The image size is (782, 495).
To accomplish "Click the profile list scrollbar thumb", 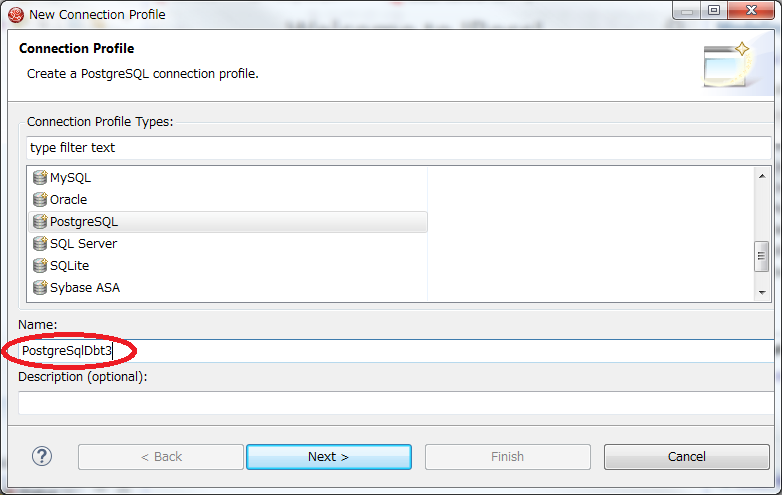I will pyautogui.click(x=761, y=256).
